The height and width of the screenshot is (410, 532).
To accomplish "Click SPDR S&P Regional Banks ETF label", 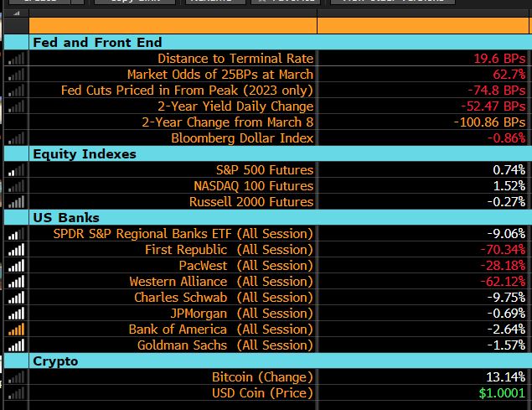I will (x=183, y=234).
